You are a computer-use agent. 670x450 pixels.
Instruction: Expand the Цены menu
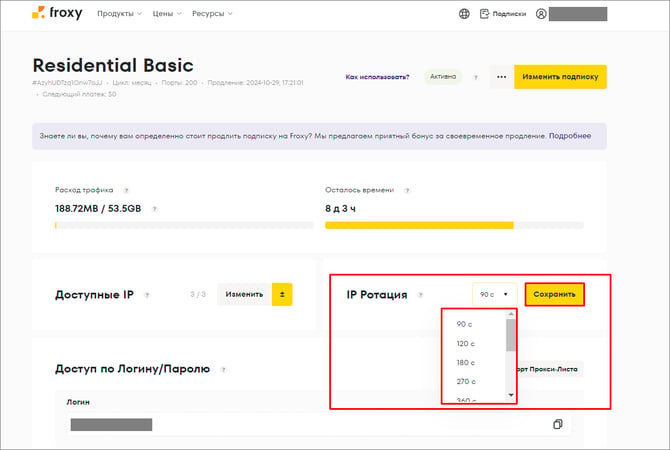[167, 14]
